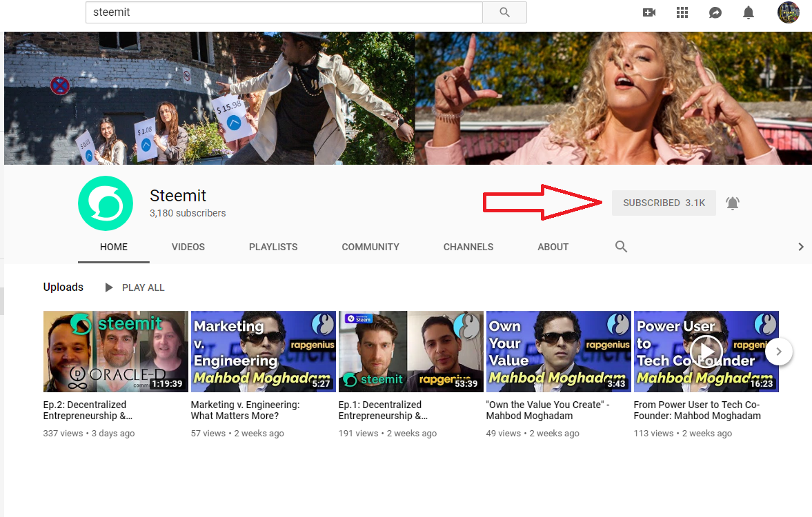The height and width of the screenshot is (517, 812).
Task: Toggle channel notification bell beside Subscribed
Action: coord(732,203)
